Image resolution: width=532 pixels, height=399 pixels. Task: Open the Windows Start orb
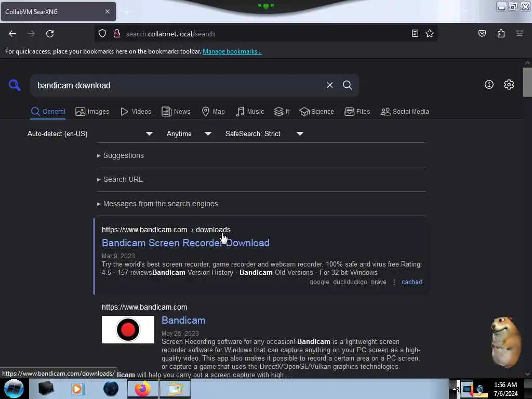coord(14,389)
